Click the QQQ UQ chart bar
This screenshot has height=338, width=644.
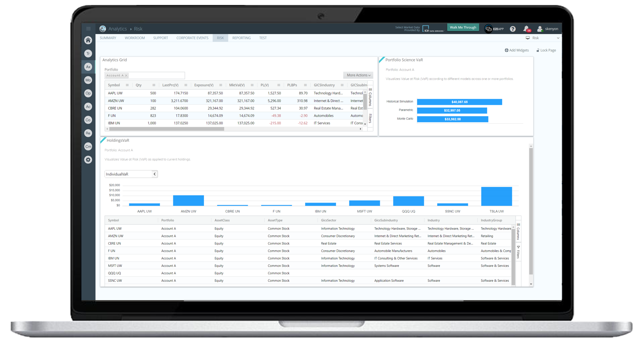pyautogui.click(x=408, y=201)
